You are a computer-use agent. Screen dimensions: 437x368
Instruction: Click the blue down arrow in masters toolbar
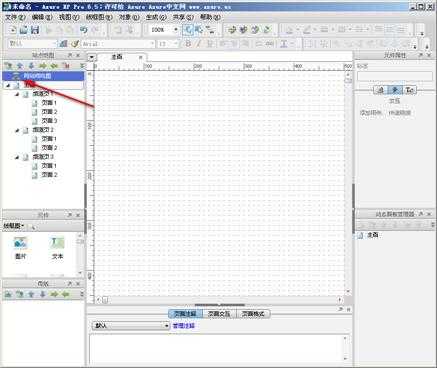(42, 294)
